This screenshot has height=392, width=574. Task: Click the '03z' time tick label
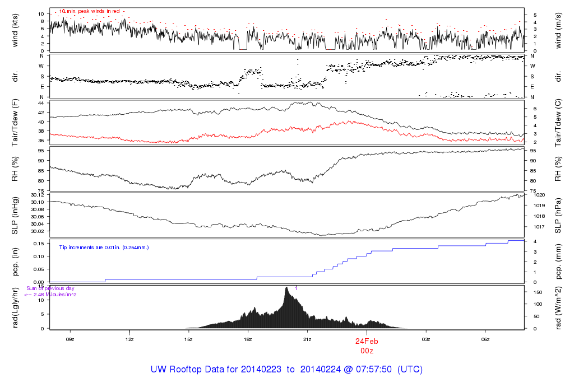pyautogui.click(x=426, y=339)
